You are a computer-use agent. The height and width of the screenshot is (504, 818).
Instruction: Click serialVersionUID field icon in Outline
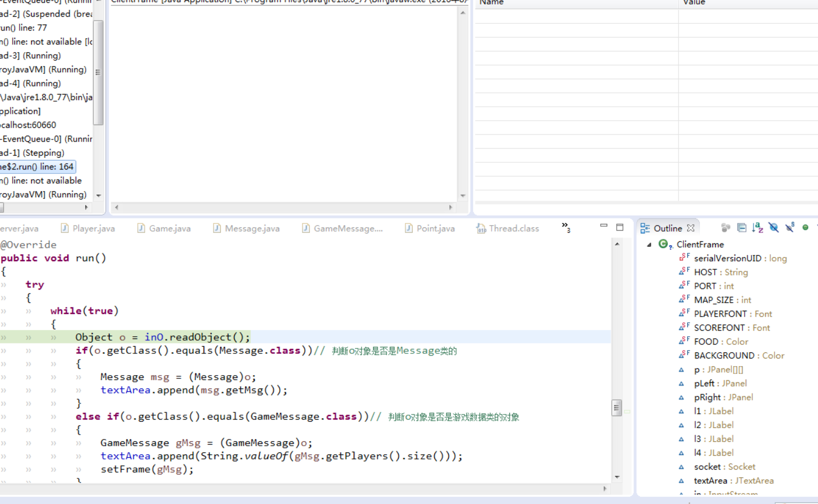(x=684, y=258)
